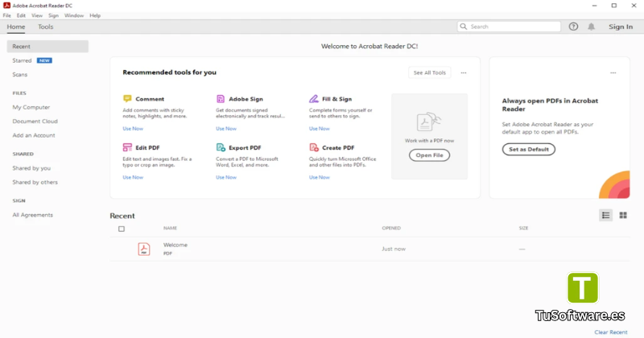Click the See All Tools button
This screenshot has height=338, width=644.
coord(430,72)
